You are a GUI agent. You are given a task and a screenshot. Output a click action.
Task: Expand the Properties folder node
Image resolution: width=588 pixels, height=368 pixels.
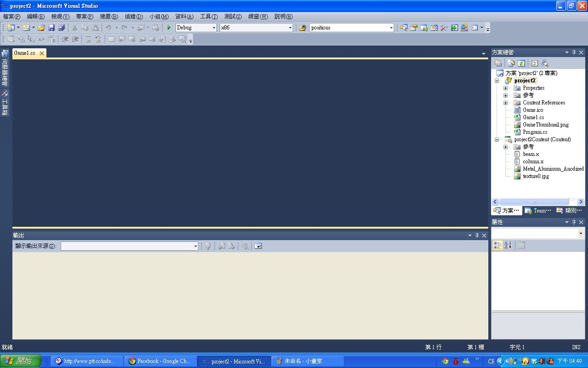tap(505, 88)
